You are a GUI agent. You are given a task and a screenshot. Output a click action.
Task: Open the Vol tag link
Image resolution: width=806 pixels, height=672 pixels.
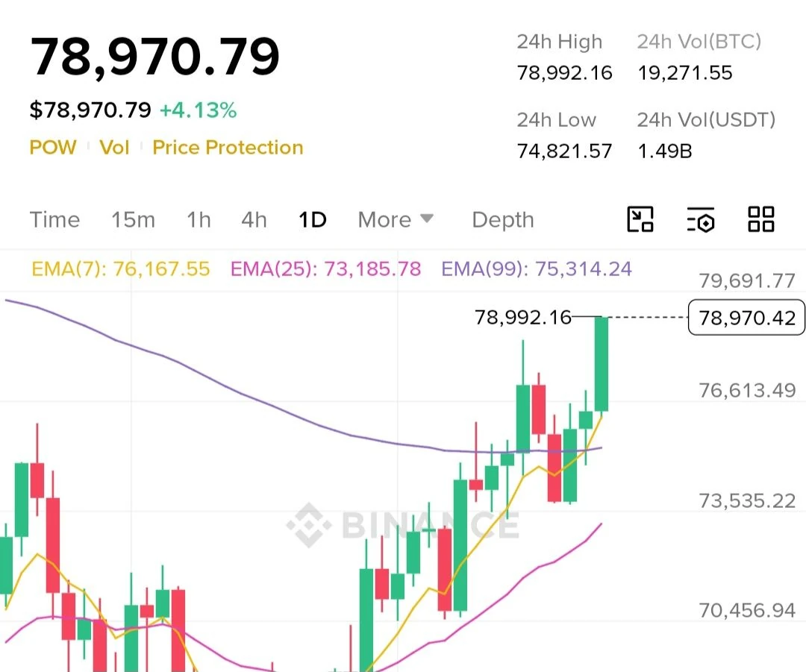pyautogui.click(x=114, y=148)
